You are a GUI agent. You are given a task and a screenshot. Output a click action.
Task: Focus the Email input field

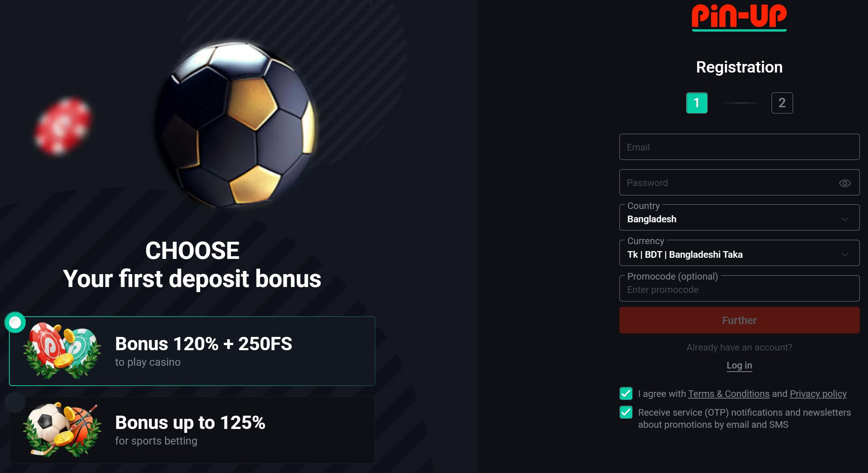(x=739, y=147)
